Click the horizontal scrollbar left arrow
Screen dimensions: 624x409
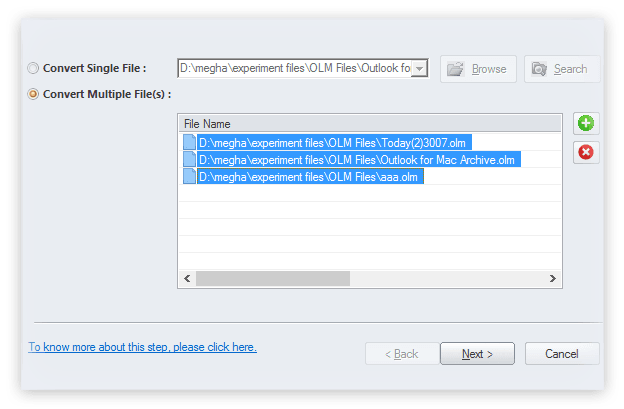tap(187, 279)
